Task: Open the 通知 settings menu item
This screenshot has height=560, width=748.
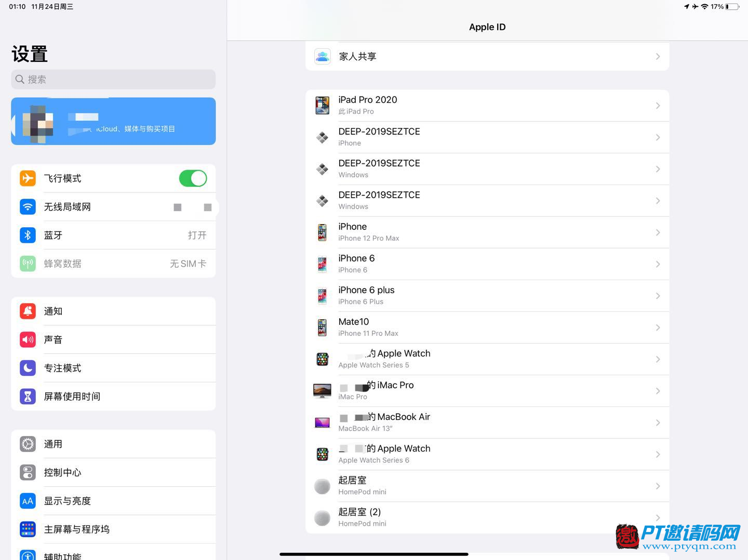Action: (x=113, y=311)
